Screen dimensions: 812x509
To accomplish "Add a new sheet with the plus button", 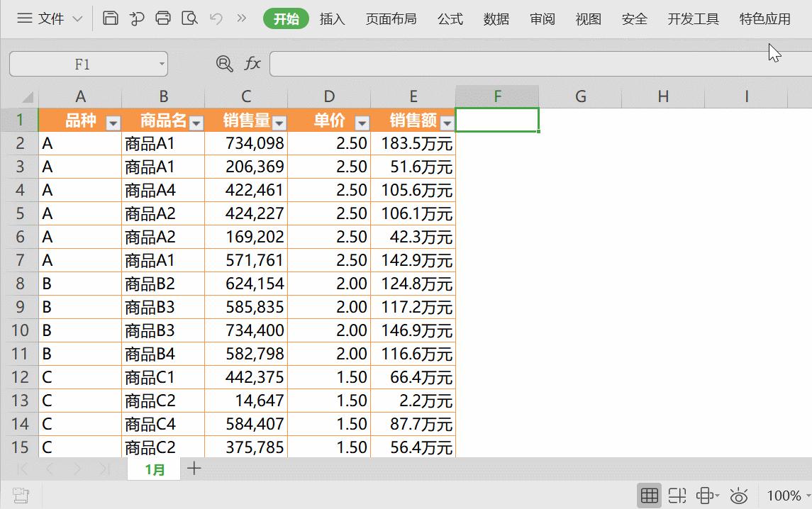I will 194,468.
